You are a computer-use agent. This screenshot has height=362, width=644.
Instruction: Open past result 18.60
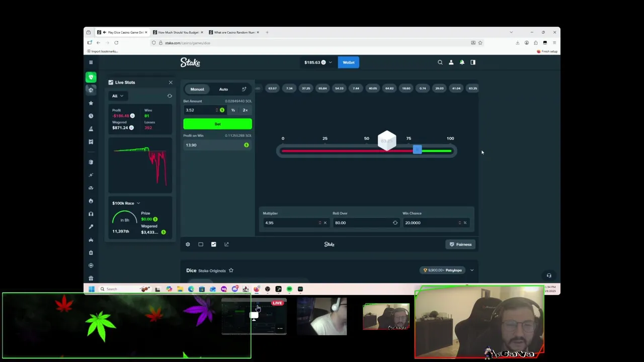pos(406,88)
